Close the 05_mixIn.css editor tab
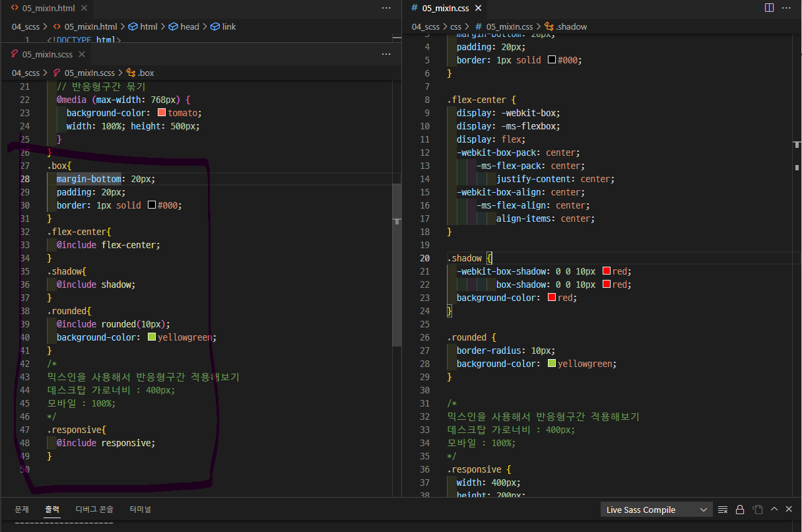 tap(478, 8)
